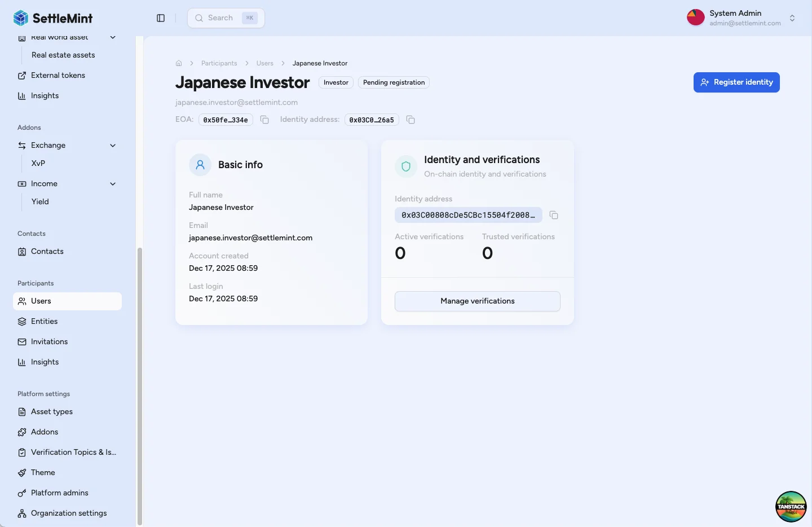The width and height of the screenshot is (812, 527).
Task: Click the Manage verifications button
Action: (477, 301)
